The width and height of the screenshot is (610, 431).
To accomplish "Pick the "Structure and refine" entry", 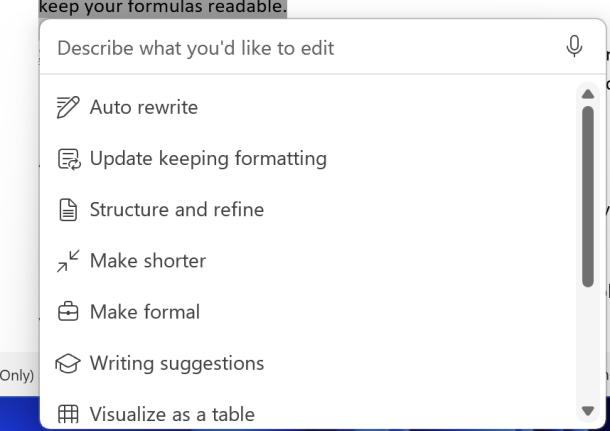I will point(176,209).
